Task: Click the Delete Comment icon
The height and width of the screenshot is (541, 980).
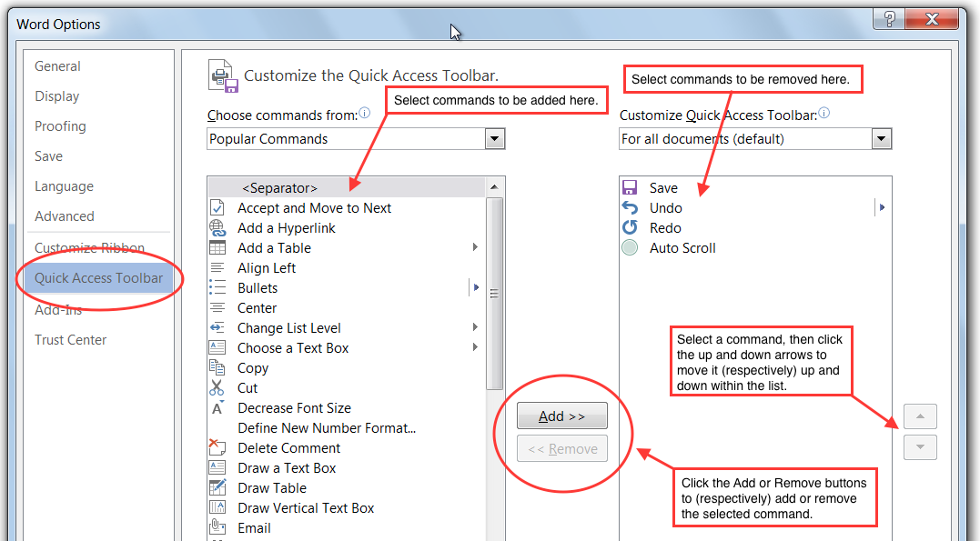Action: coord(217,447)
